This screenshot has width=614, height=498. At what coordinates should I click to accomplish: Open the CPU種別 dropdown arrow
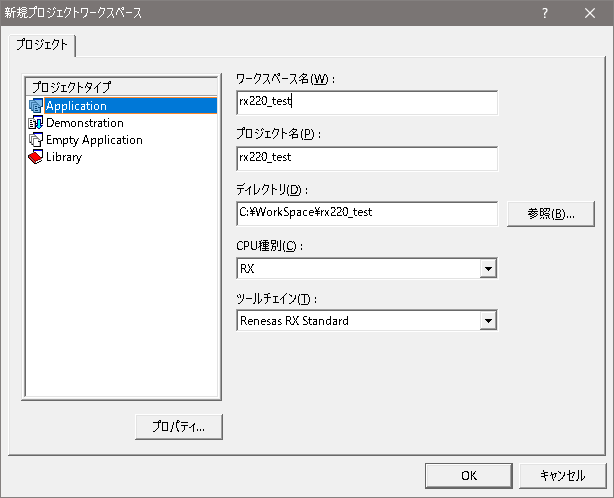[488, 269]
